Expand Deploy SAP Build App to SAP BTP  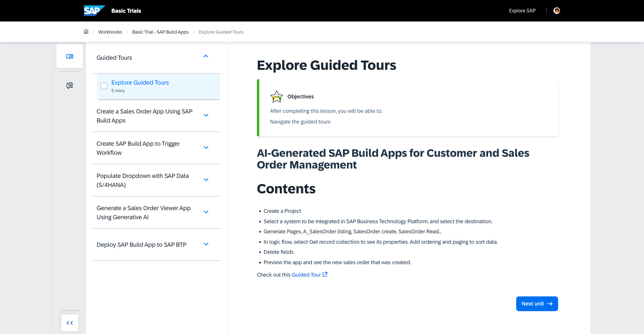[x=206, y=244]
